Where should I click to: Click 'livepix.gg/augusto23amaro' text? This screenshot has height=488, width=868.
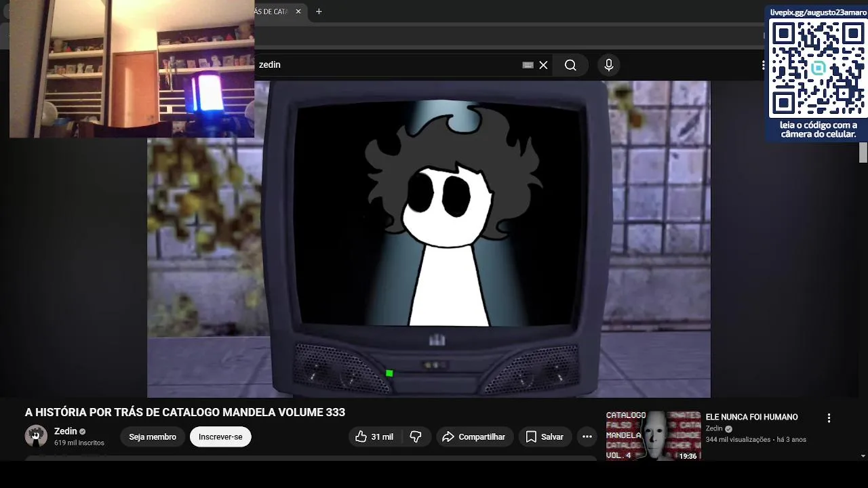point(818,12)
